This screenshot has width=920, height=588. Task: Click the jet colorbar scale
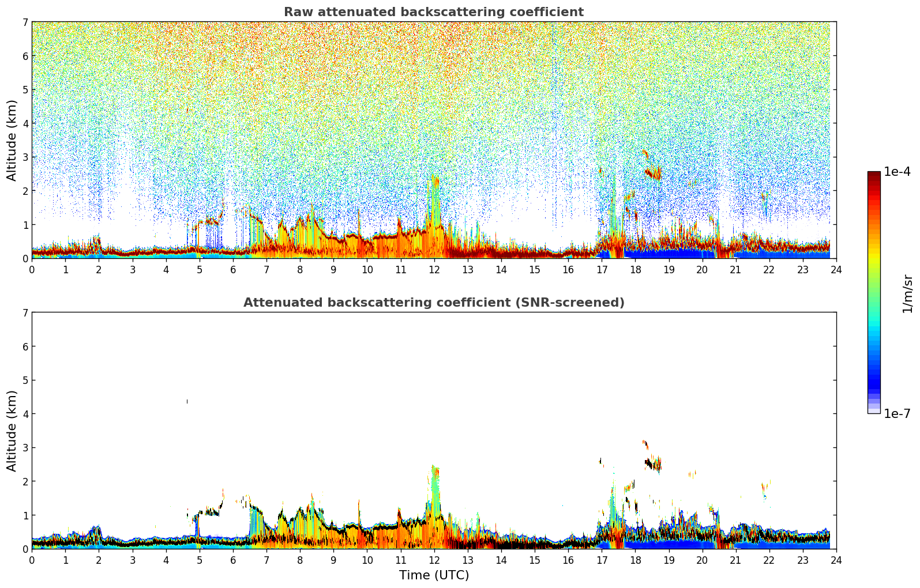874,292
